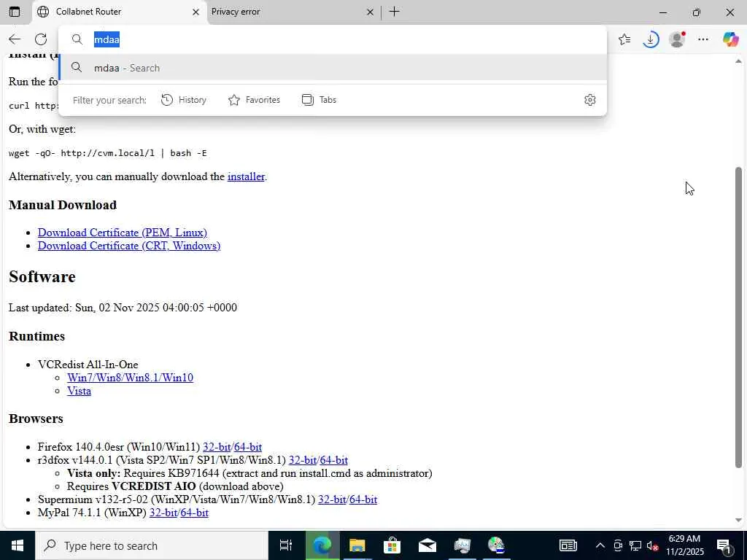The width and height of the screenshot is (747, 560).
Task: Show hidden system tray icons
Action: click(x=600, y=545)
